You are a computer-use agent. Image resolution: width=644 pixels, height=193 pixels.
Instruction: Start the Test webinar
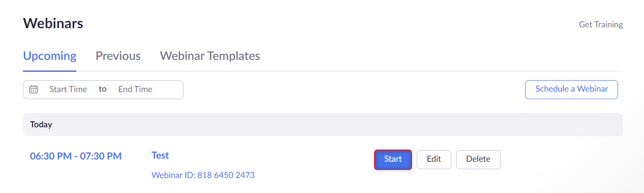point(393,160)
